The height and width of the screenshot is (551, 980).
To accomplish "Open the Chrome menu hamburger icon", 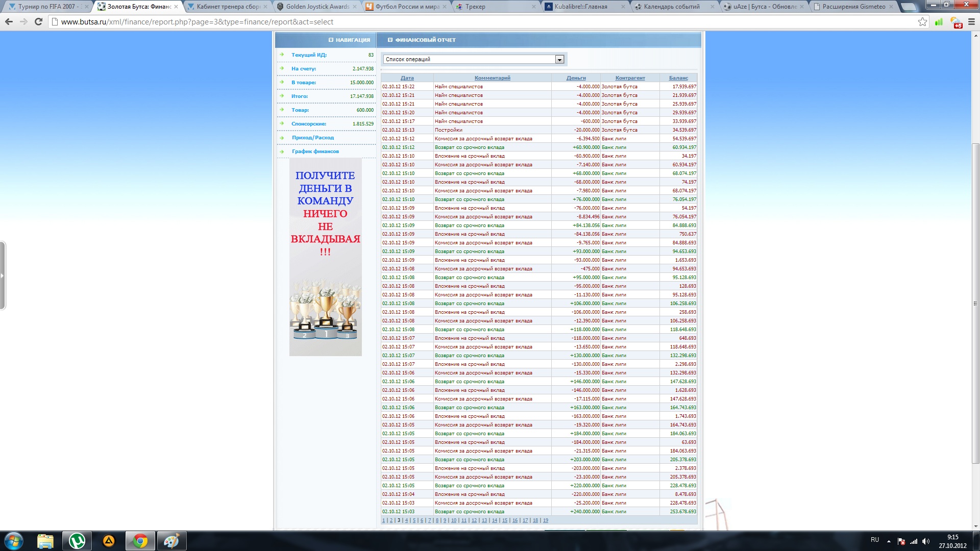I will click(971, 22).
